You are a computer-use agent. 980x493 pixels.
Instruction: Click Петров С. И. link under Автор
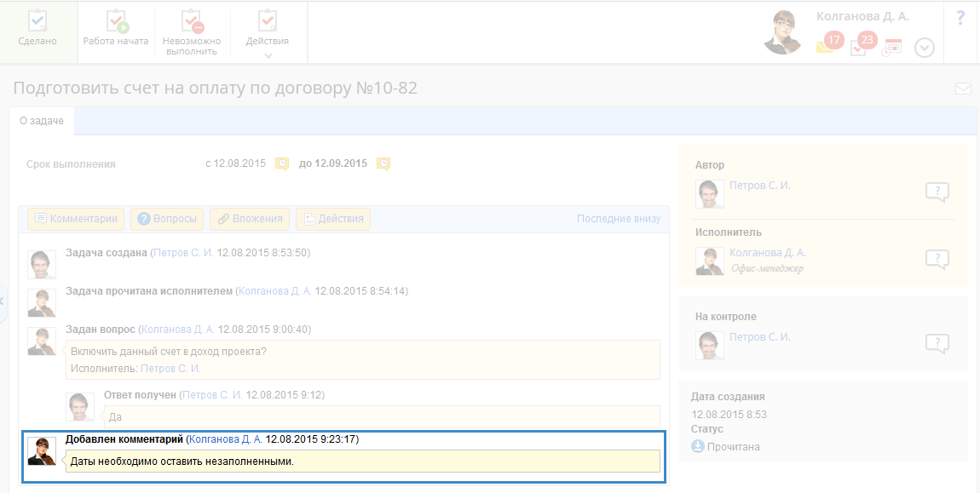click(760, 186)
